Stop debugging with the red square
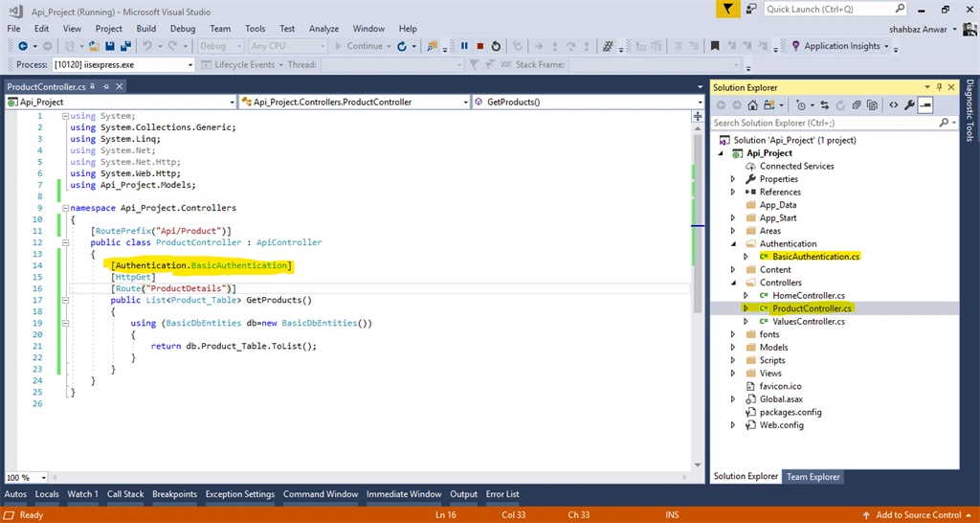 coord(480,46)
